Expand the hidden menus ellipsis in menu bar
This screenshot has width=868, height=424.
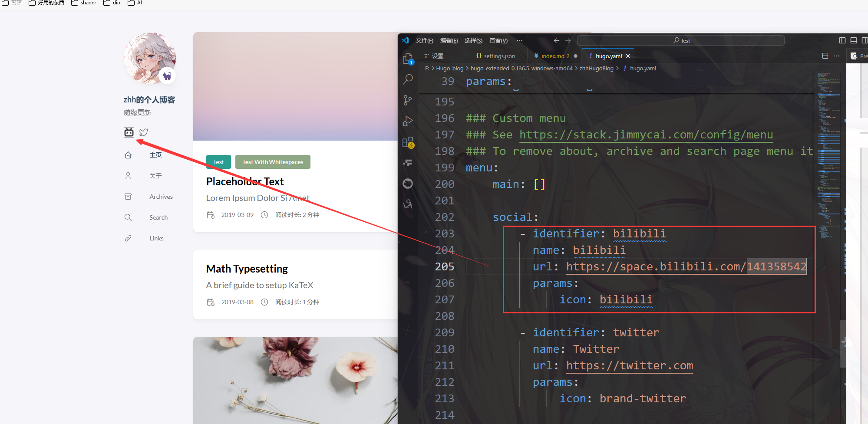519,40
